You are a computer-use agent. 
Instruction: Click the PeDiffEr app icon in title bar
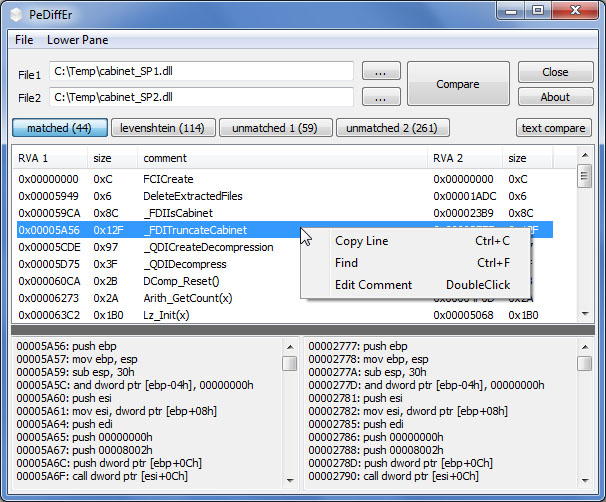tap(16, 15)
